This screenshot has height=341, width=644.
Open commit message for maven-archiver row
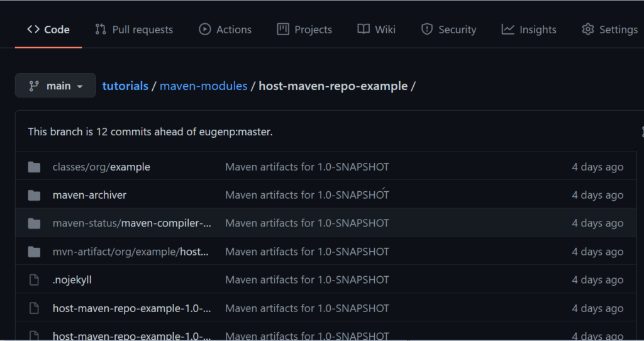pos(307,195)
